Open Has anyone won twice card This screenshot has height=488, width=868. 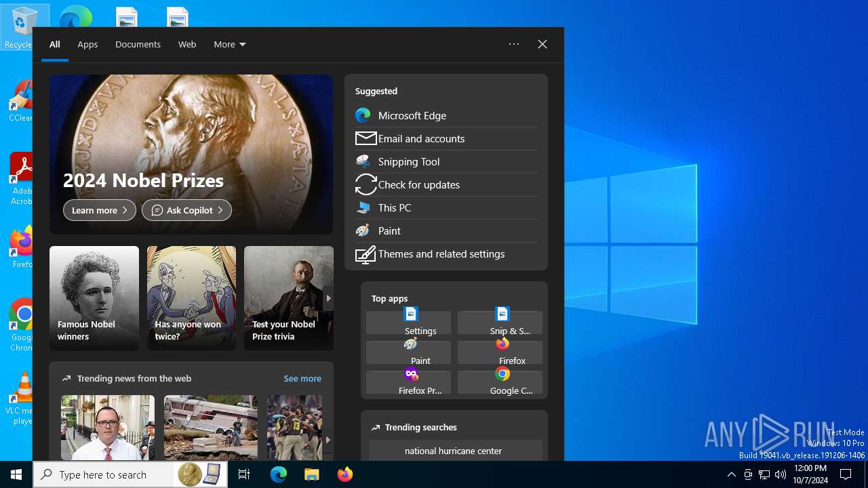pyautogui.click(x=192, y=298)
